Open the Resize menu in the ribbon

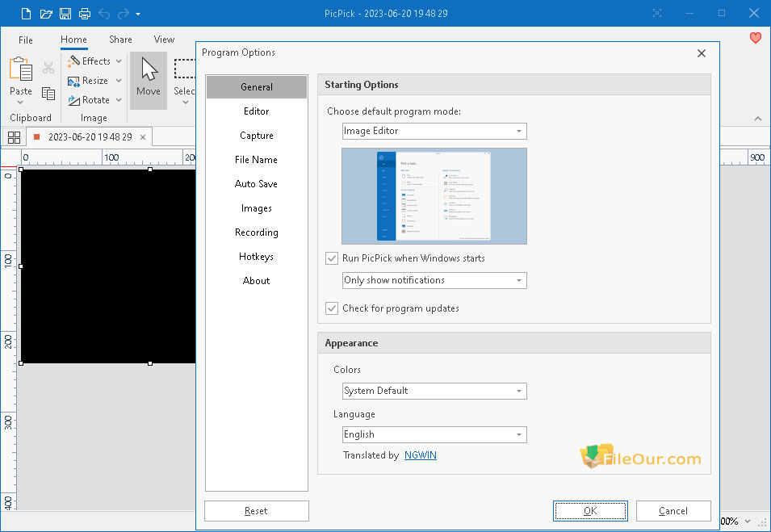point(94,81)
